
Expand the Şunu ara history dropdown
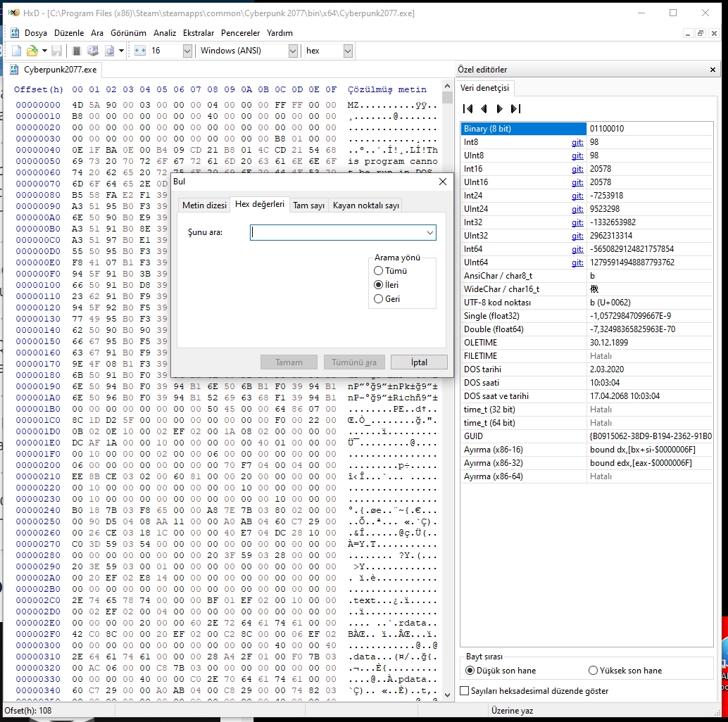[x=430, y=232]
